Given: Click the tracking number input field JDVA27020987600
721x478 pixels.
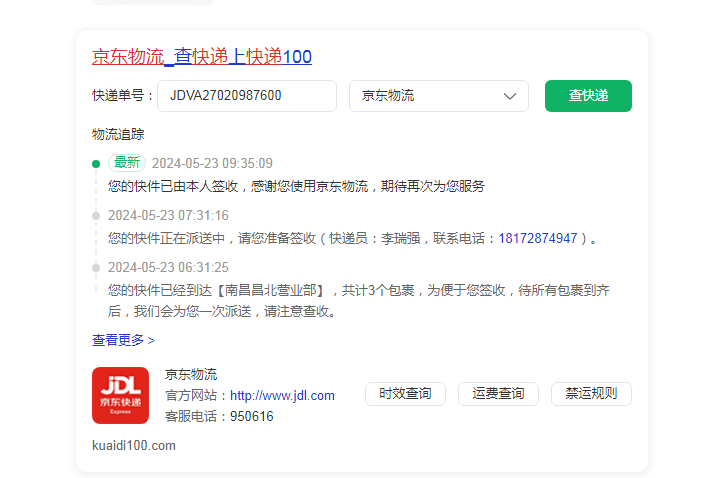Looking at the screenshot, I should pos(247,96).
